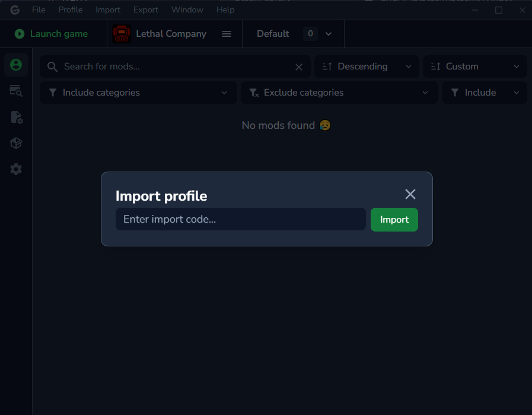The width and height of the screenshot is (532, 415).
Task: Open the Exclude categories dropdown
Action: pos(339,93)
